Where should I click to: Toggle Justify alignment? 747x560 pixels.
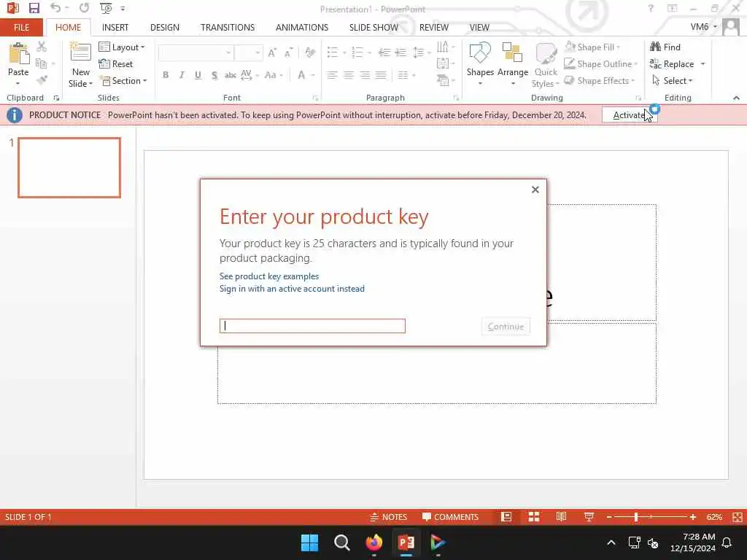click(x=381, y=75)
